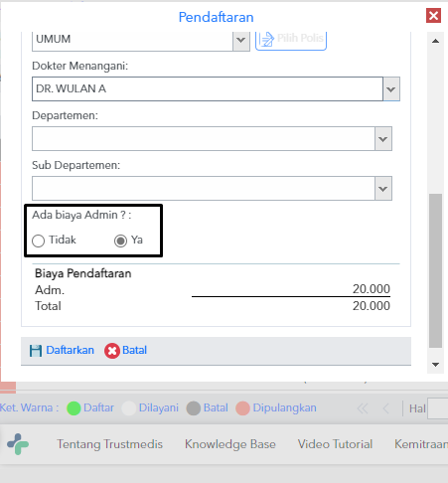This screenshot has width=448, height=483.
Task: Close the Pendaftaran dialog with red X
Action: [433, 16]
